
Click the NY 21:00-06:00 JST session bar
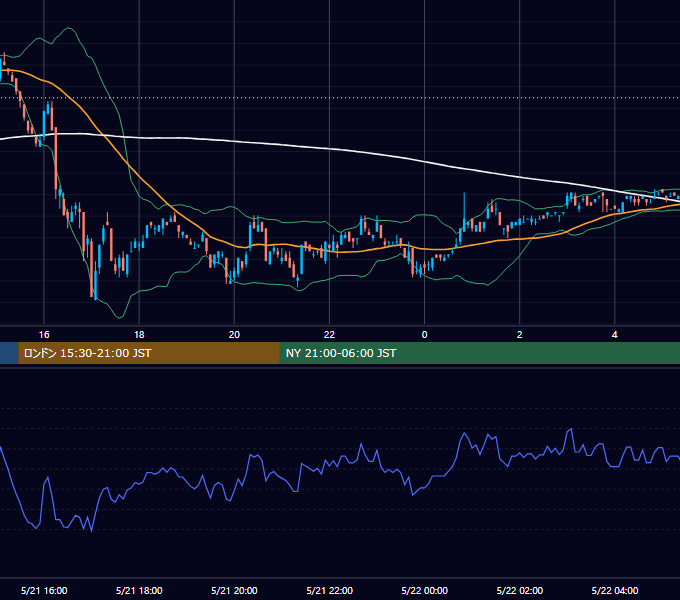point(480,353)
